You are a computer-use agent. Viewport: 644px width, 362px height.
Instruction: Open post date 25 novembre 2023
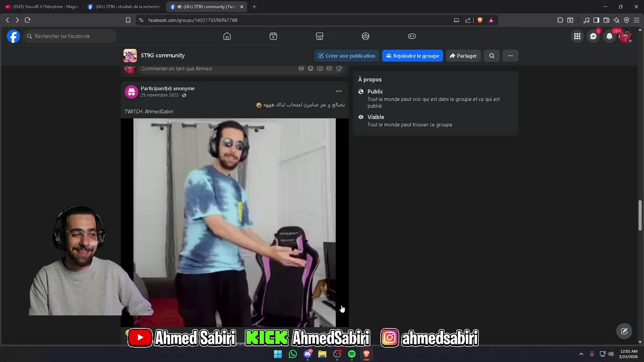(159, 95)
